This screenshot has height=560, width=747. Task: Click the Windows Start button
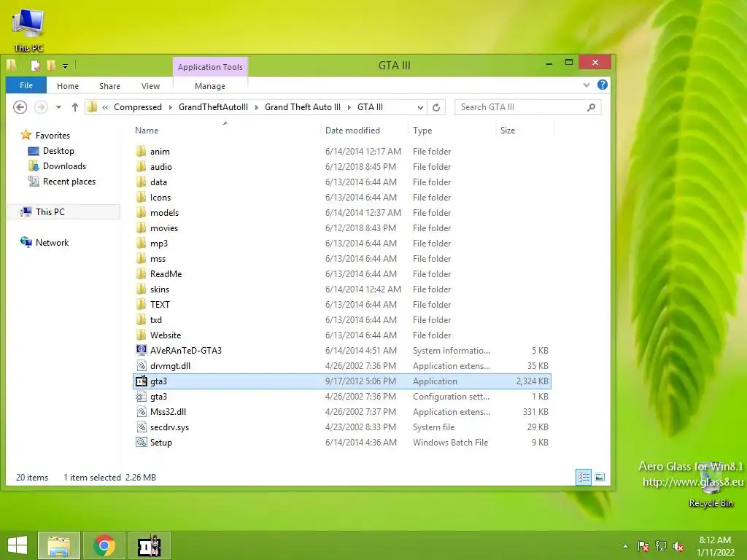(x=18, y=545)
